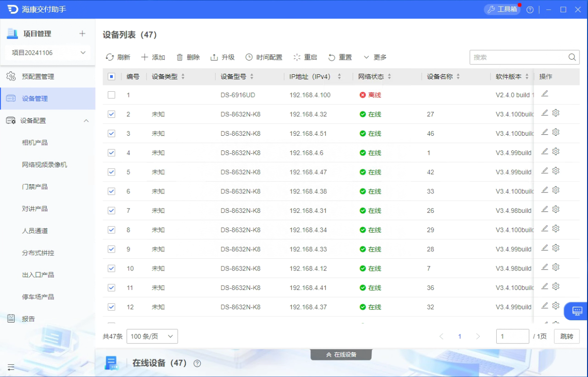Uncheck the checkbox for device 192.168.4.32
This screenshot has height=377, width=588.
[112, 114]
